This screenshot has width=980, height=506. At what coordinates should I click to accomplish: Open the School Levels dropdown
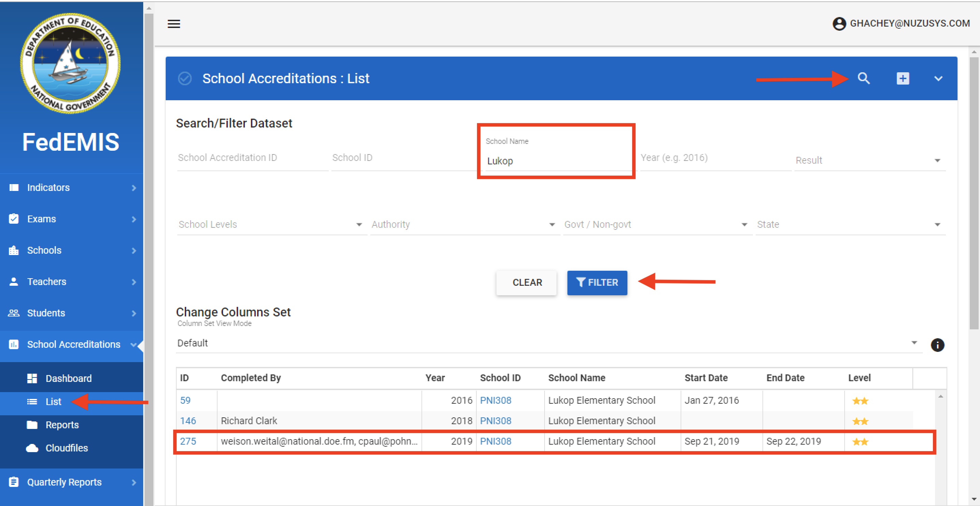(x=271, y=224)
